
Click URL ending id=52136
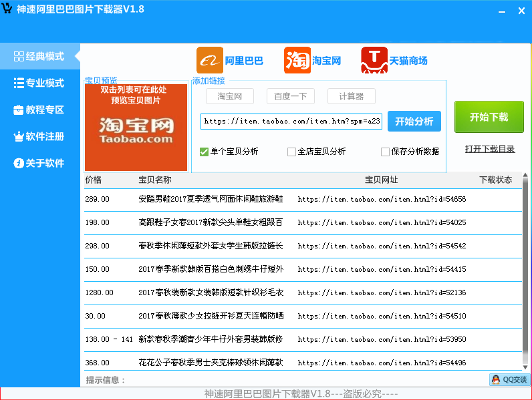[382, 293]
